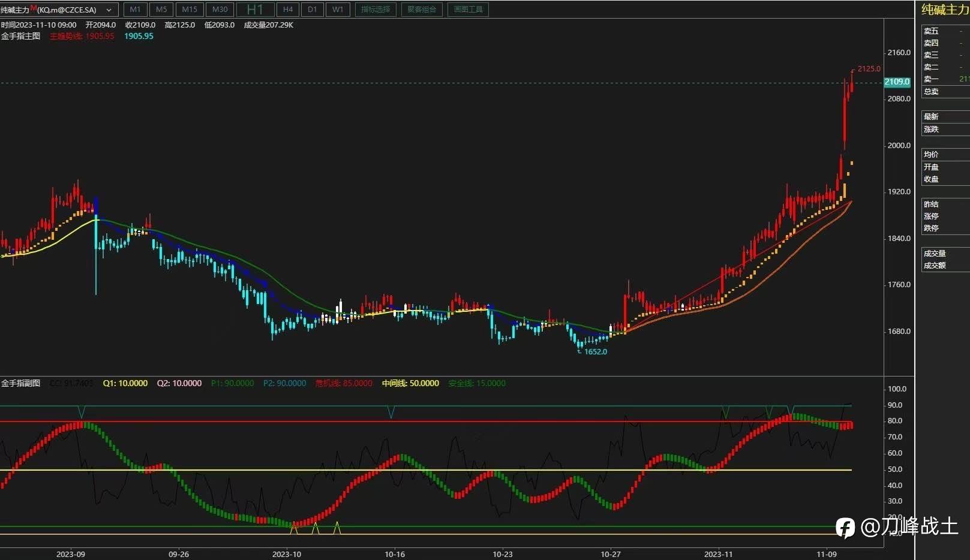
Task: Click the 10-23 date axis label
Action: click(x=503, y=554)
